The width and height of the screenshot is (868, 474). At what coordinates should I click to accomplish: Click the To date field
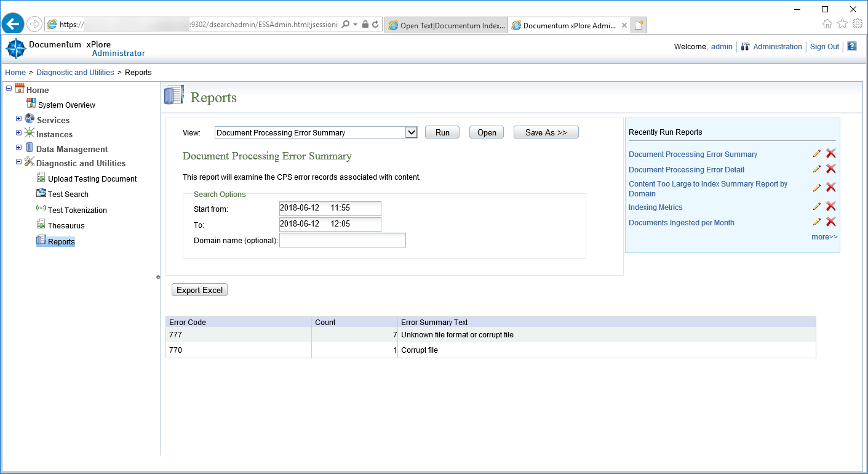click(330, 224)
